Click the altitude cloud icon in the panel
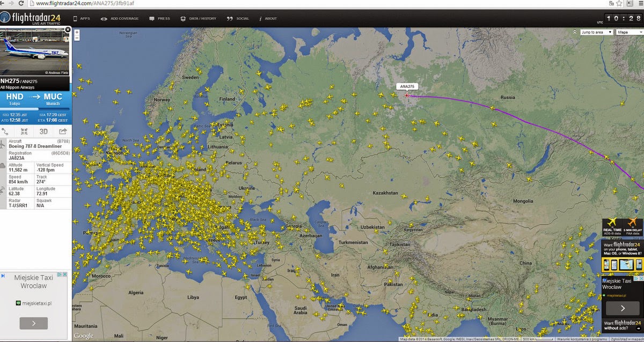Screen dimensions: 644x342 click(3, 166)
